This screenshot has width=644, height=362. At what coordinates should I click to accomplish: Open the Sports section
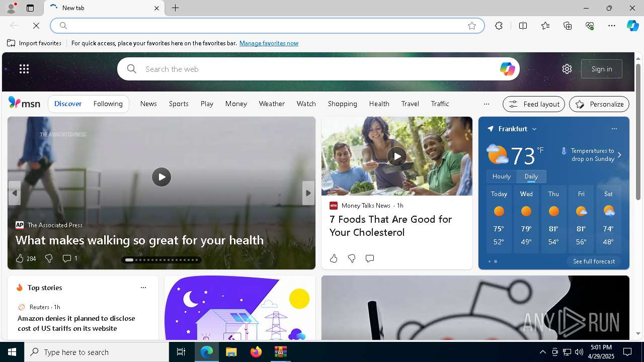tap(179, 104)
